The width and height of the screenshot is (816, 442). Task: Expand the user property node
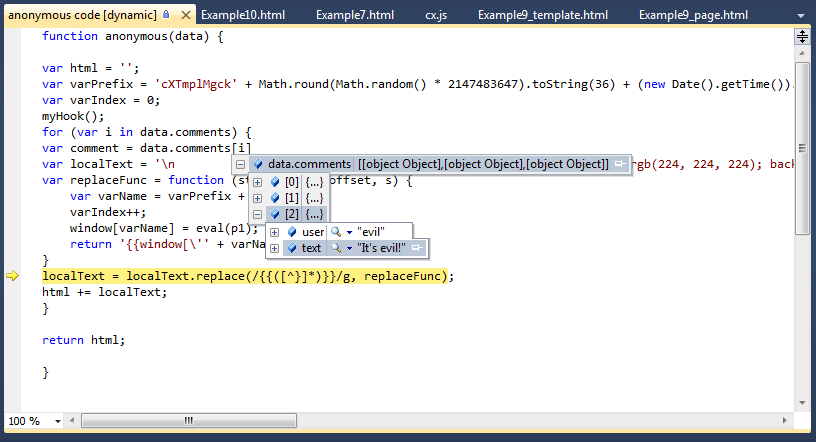pyautogui.click(x=274, y=232)
